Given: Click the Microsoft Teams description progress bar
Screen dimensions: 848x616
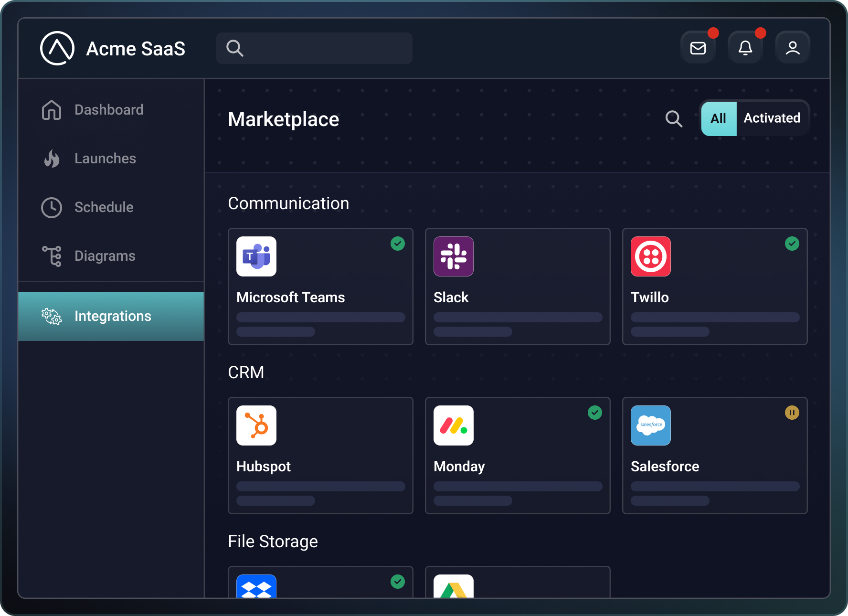Looking at the screenshot, I should pyautogui.click(x=320, y=317).
